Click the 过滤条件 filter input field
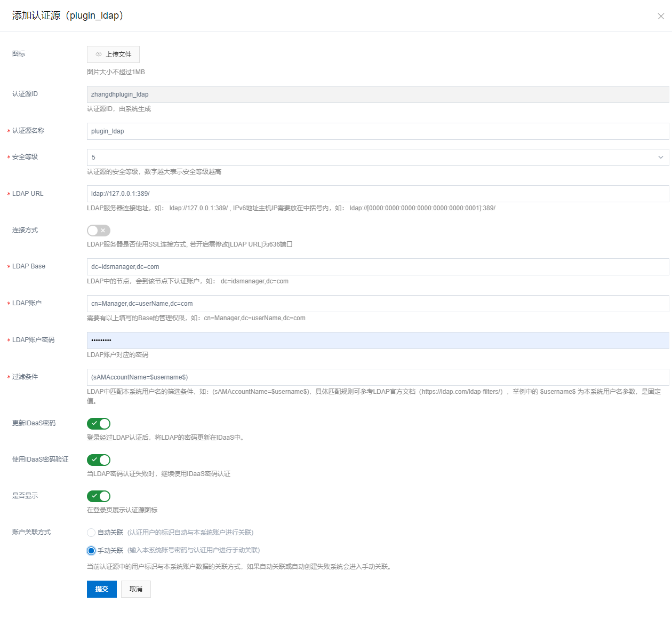The width and height of the screenshot is (672, 642). point(378,377)
